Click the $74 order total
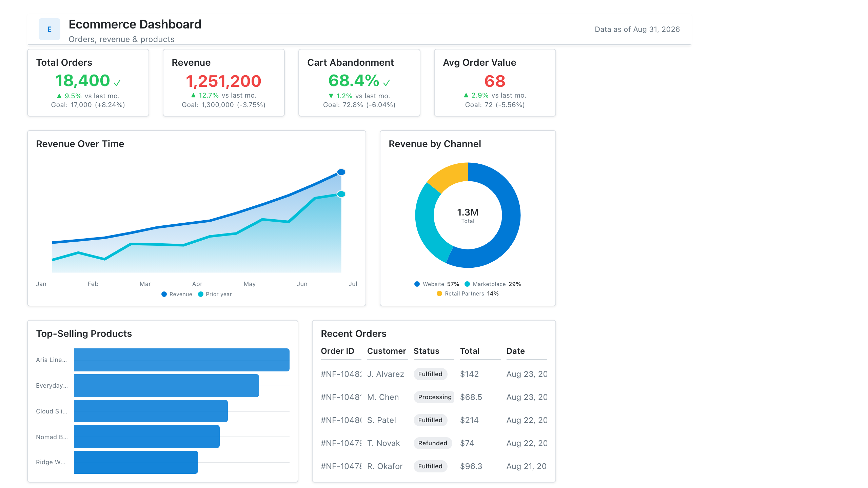 [467, 443]
